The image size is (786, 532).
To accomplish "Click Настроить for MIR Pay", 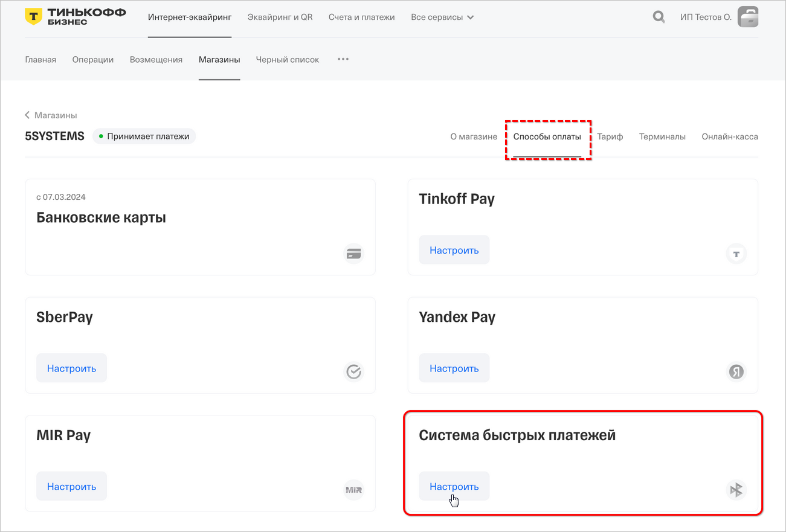I will pos(72,486).
